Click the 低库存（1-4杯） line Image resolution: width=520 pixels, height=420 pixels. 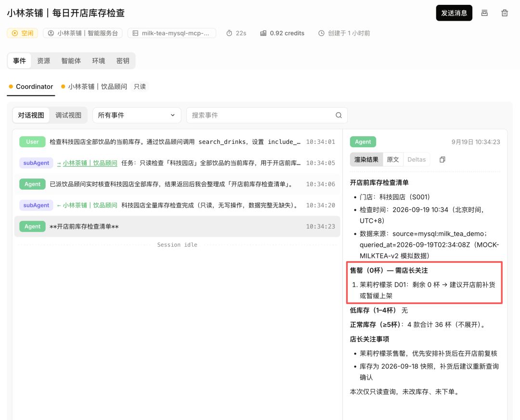(379, 310)
